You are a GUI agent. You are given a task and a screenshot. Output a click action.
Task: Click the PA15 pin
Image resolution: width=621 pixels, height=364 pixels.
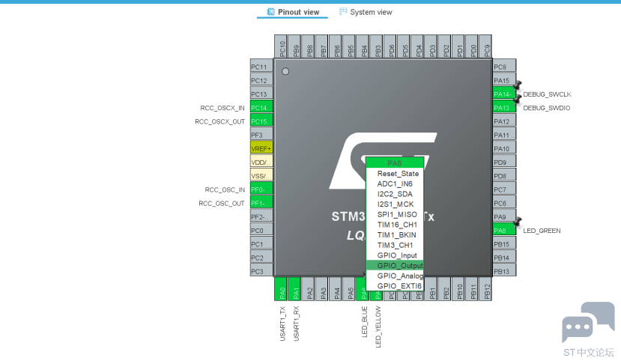click(505, 80)
